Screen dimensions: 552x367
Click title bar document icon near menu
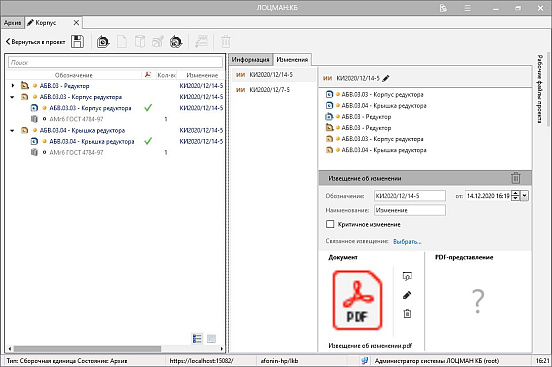click(443, 8)
